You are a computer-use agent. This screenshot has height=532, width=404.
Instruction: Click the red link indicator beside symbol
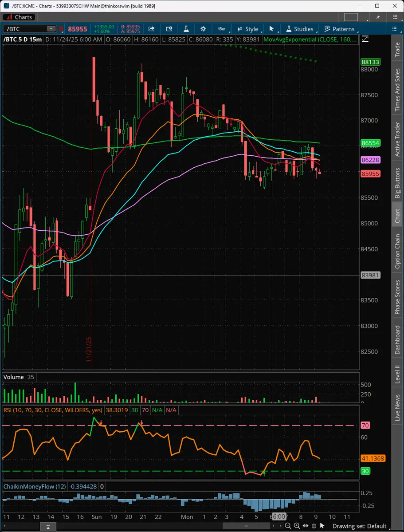(x=61, y=29)
